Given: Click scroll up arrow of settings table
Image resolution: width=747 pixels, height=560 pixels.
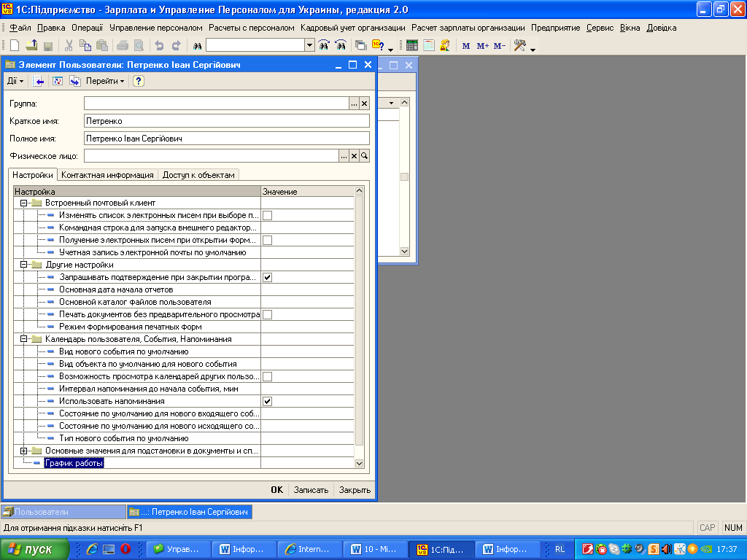Looking at the screenshot, I should pos(359,190).
